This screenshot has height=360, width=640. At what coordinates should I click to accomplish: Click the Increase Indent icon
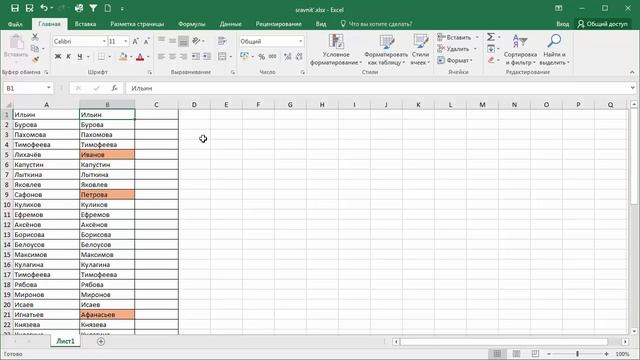(x=207, y=56)
